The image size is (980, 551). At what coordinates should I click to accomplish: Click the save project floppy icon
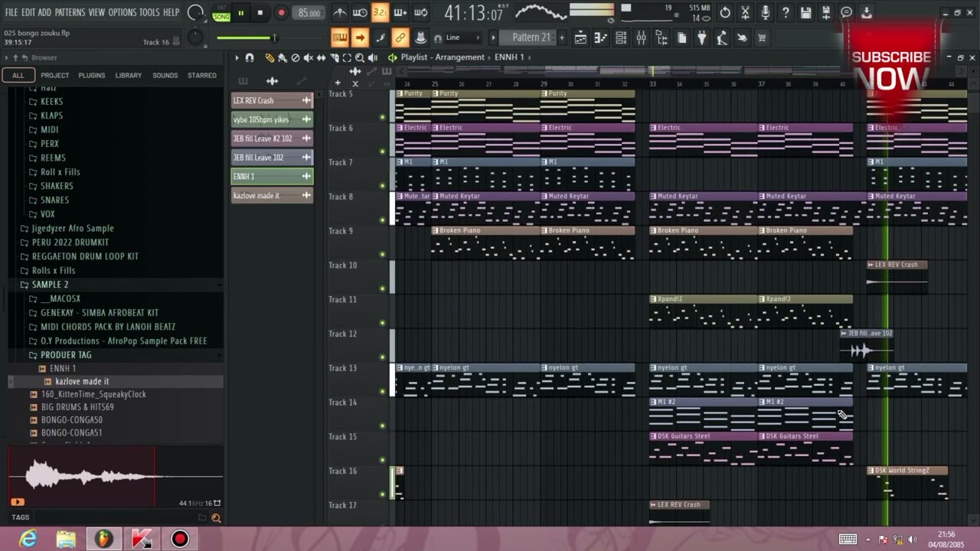click(805, 12)
